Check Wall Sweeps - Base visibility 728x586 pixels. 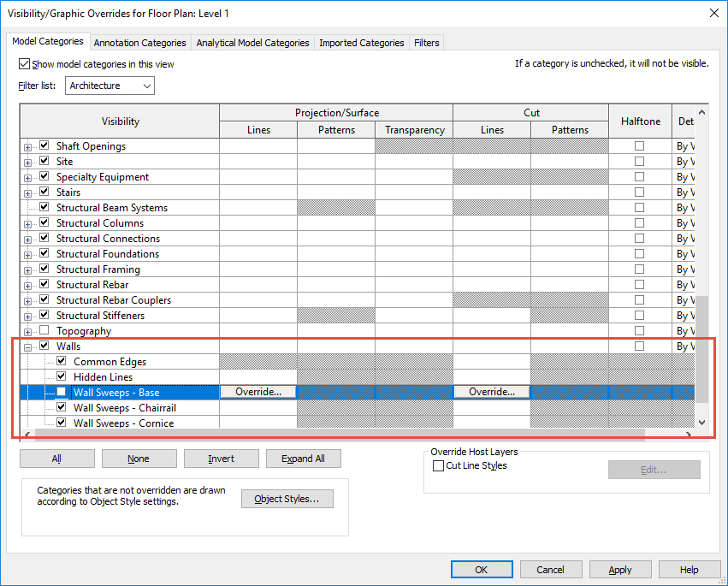(62, 392)
